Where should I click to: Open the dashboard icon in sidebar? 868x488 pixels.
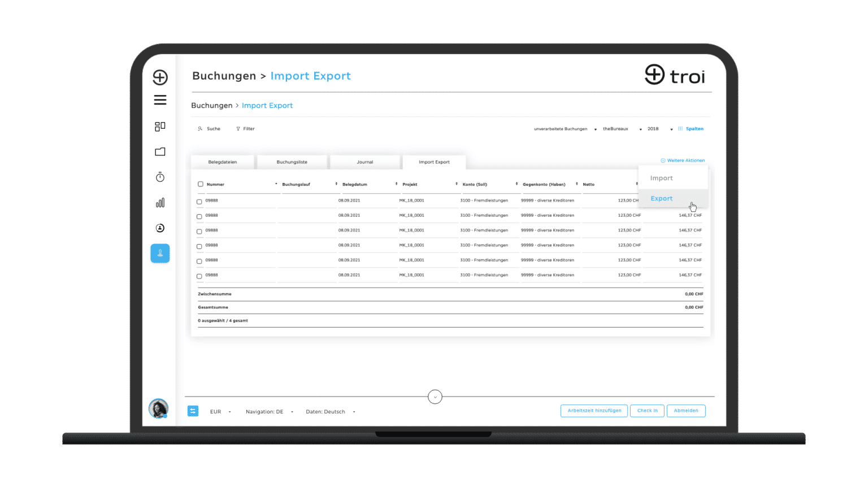(160, 127)
